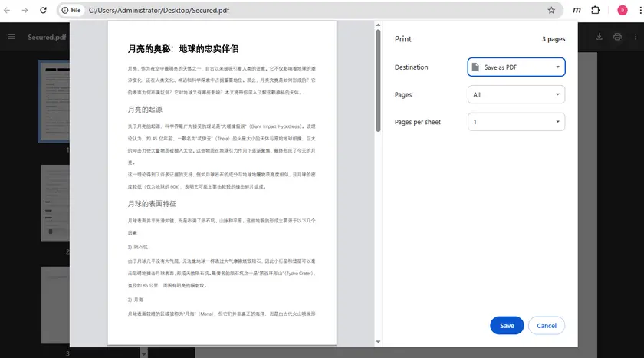Open the PDF viewer more actions menu
This screenshot has height=358, width=644.
636,37
